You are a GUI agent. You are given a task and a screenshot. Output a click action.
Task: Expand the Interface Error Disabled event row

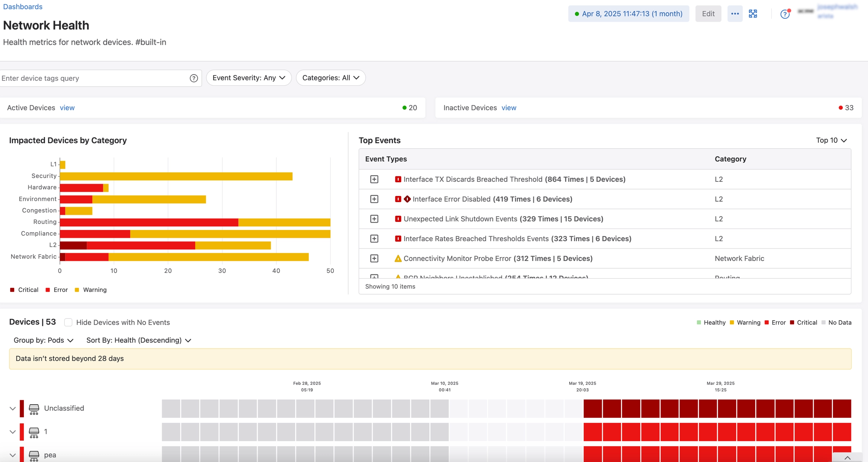pos(374,199)
